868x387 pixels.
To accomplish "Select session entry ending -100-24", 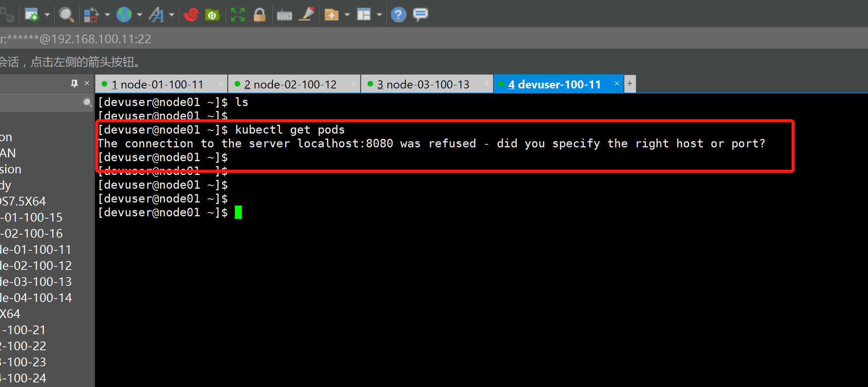I will coord(23,378).
